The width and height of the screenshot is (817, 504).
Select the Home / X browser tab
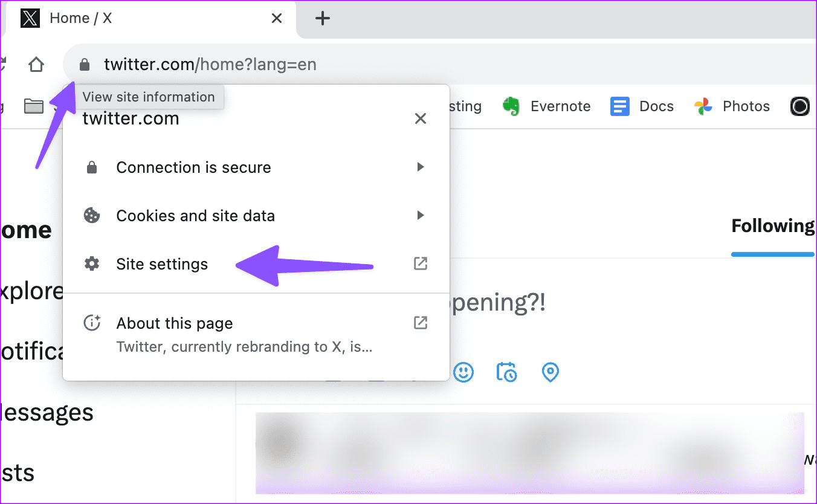point(81,18)
